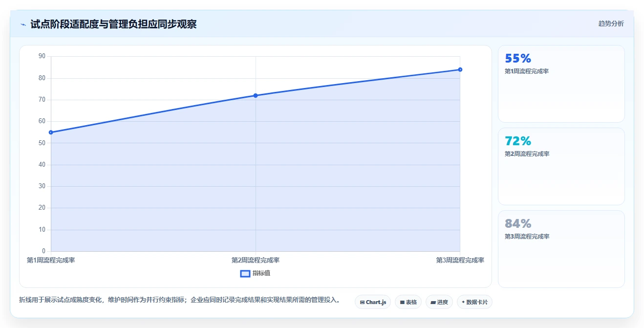Click the chart data point at 72
Image resolution: width=644 pixels, height=328 pixels.
(256, 95)
